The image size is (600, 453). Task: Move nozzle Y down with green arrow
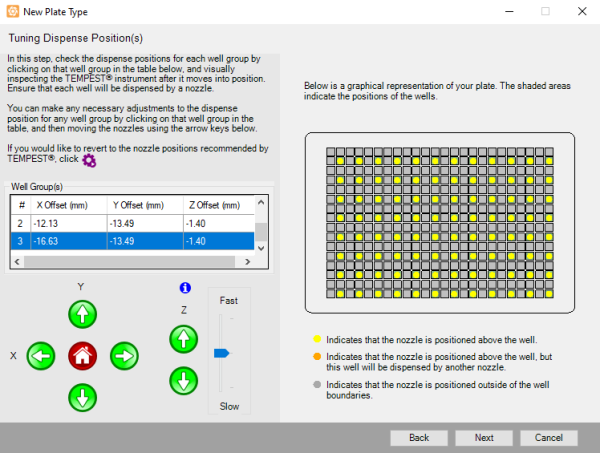(82, 398)
